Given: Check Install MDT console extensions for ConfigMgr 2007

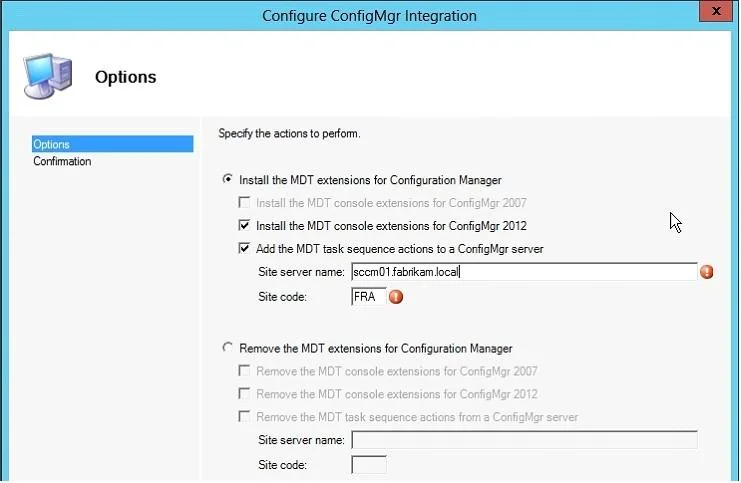Looking at the screenshot, I should point(244,203).
